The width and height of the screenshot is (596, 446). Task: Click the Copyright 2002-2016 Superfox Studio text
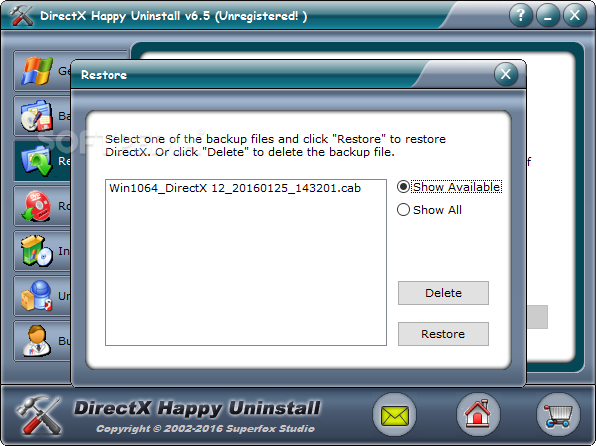point(205,429)
